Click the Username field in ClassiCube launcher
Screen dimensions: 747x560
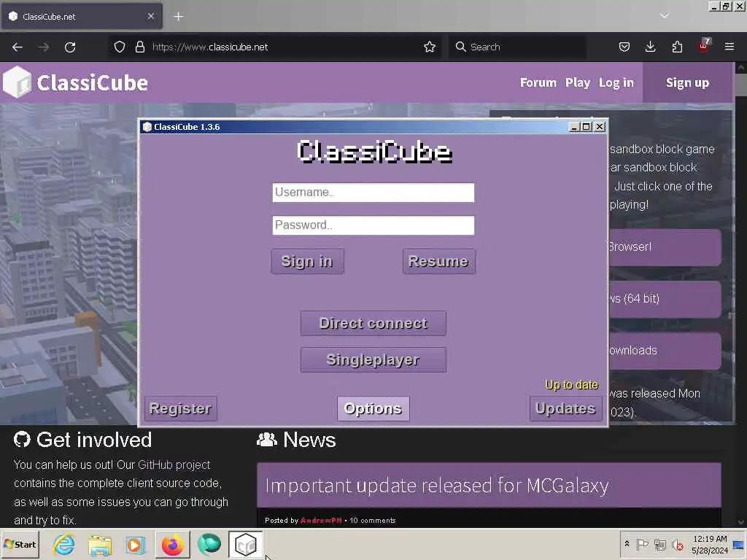coord(373,192)
